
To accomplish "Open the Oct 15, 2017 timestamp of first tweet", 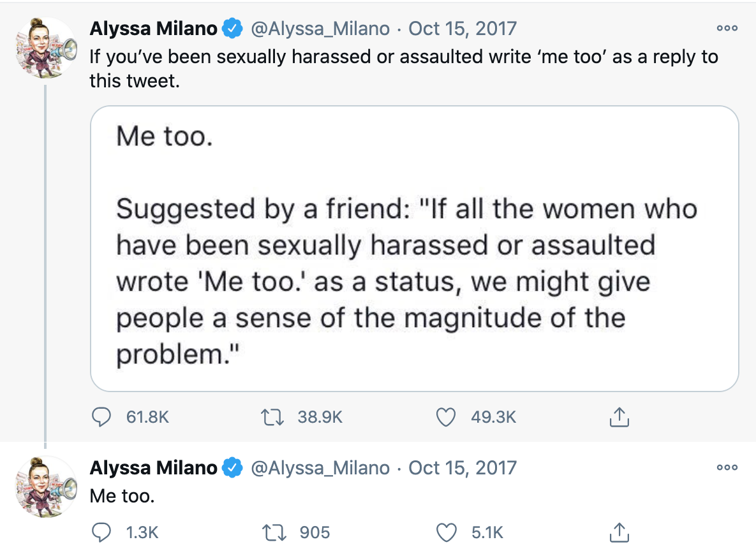I will [x=462, y=29].
